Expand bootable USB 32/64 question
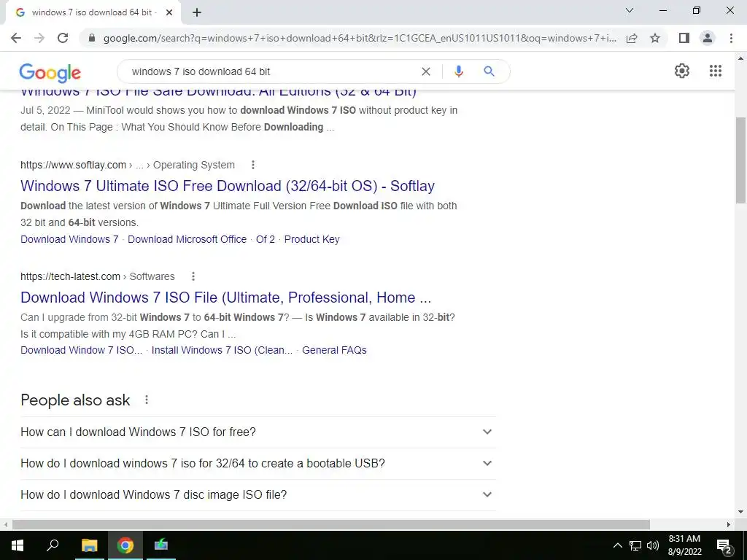The image size is (747, 560). [258, 463]
